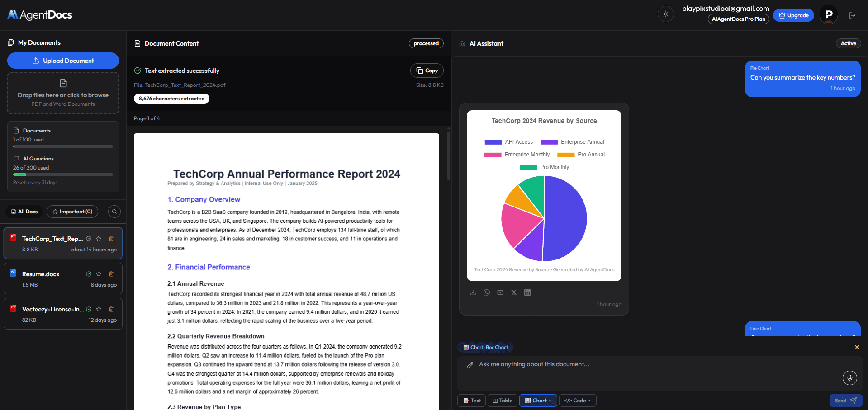Screen dimensions: 868x410
Task: Delete the TechCorp_Text_Rep document
Action: (x=111, y=239)
